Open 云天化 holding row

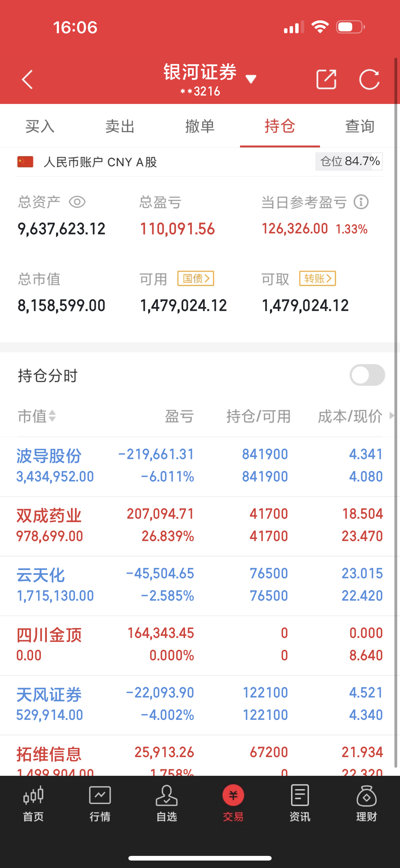click(x=200, y=585)
